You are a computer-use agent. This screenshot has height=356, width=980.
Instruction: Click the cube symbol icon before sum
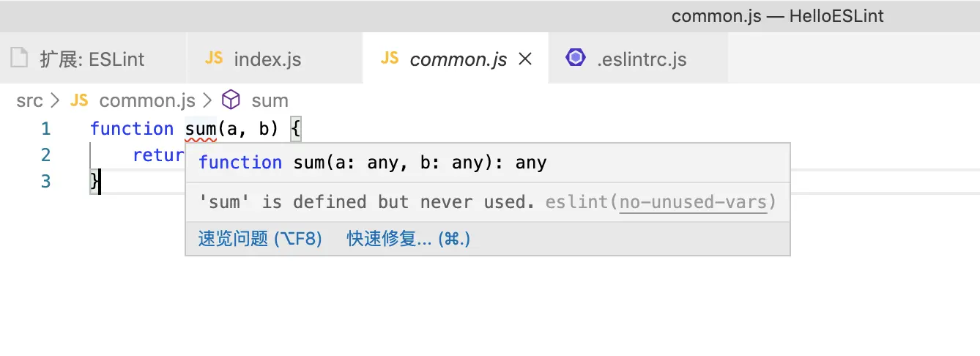(231, 100)
